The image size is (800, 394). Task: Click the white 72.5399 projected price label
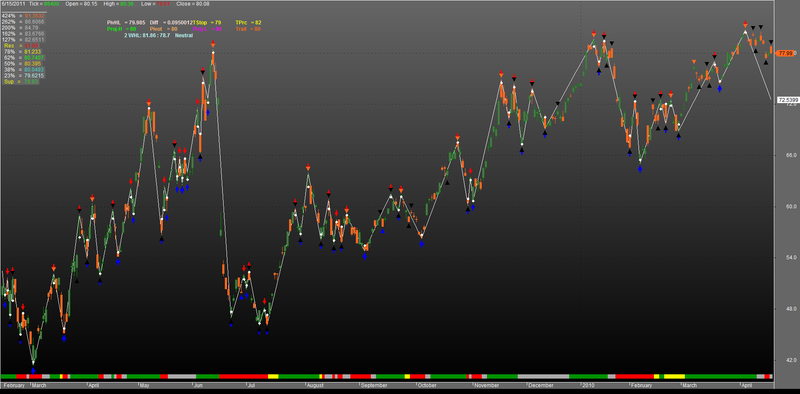pos(786,100)
